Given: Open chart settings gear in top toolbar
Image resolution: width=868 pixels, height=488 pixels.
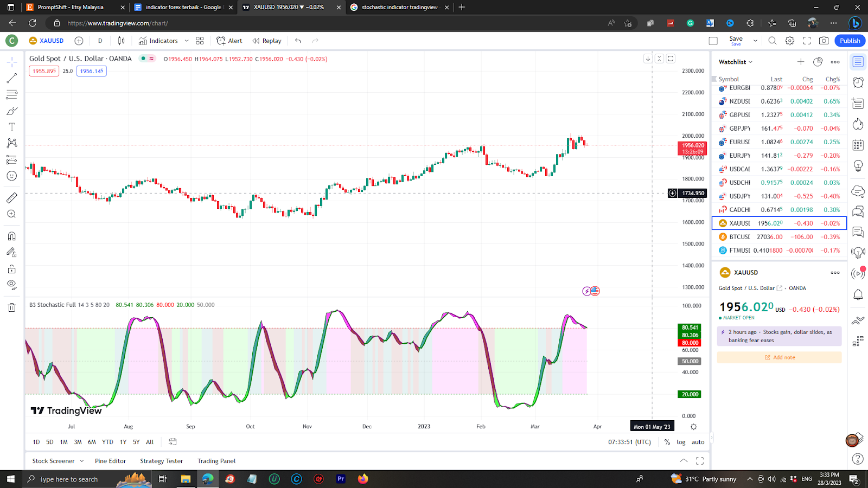Looking at the screenshot, I should (x=790, y=41).
